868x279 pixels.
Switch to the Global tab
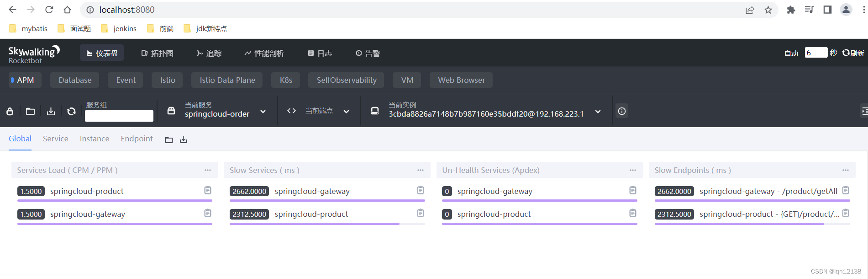20,139
